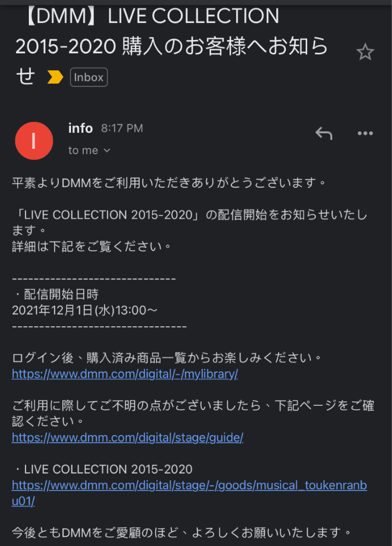Open the dmm.com mylibrary link
Screen dimensions: 392x546
click(x=125, y=374)
